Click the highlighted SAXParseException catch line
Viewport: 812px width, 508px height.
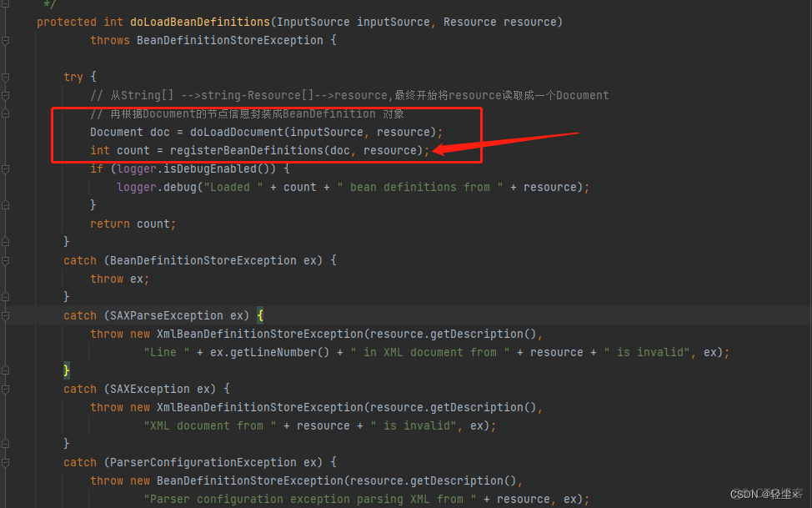pyautogui.click(x=150, y=314)
